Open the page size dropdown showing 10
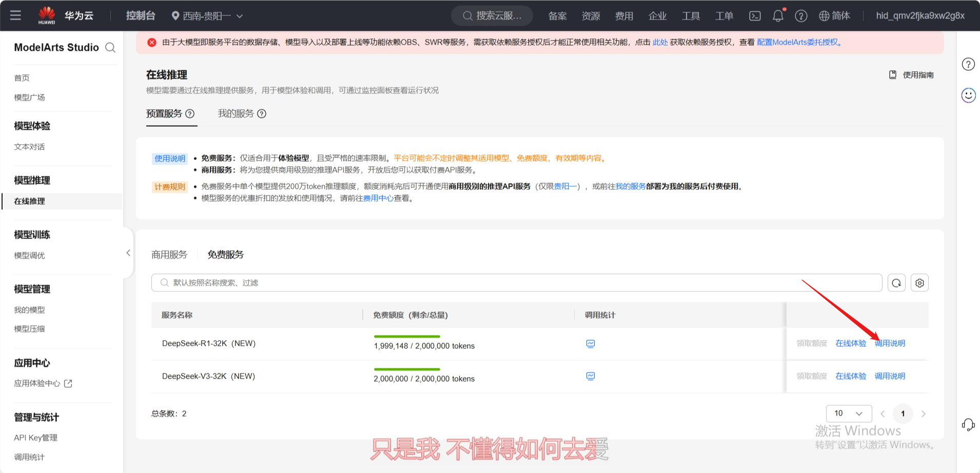Image resolution: width=980 pixels, height=473 pixels. [x=849, y=413]
